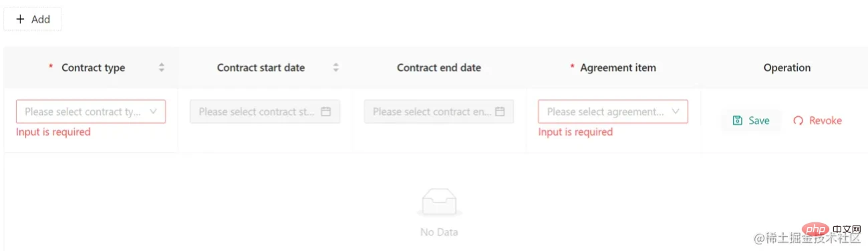Click the Contract type column header
The width and height of the screenshot is (868, 251).
[92, 67]
